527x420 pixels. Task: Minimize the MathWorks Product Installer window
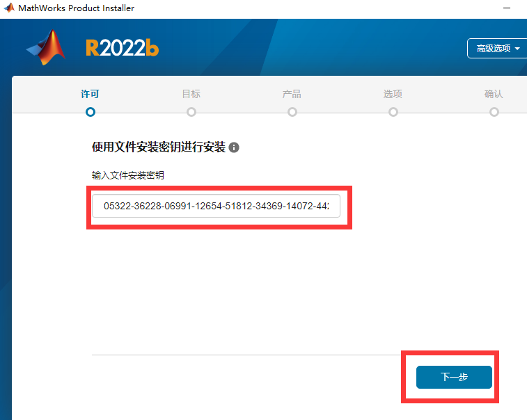[x=507, y=8]
